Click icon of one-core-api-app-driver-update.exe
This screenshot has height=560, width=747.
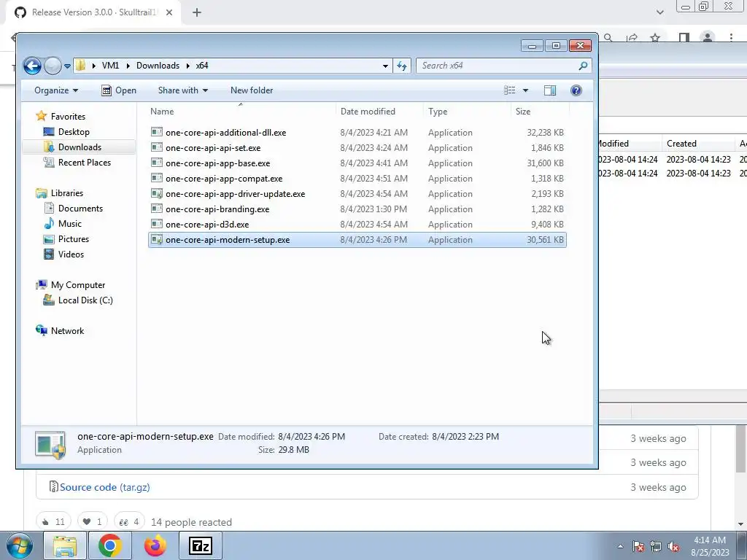pyautogui.click(x=157, y=193)
